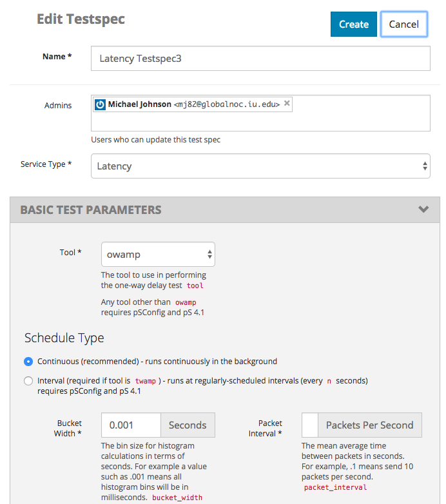Click the Cancel button
The height and width of the screenshot is (504, 446).
(x=404, y=24)
